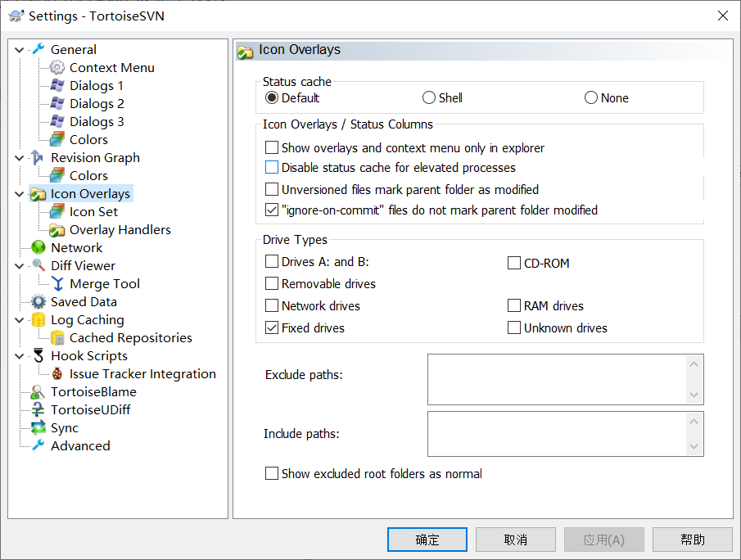The height and width of the screenshot is (560, 741).
Task: Open the Saved Data settings page
Action: 84,301
